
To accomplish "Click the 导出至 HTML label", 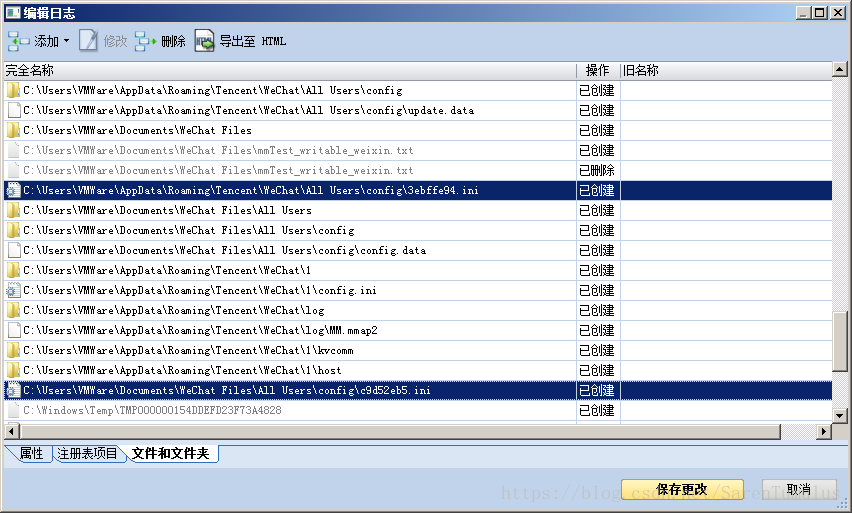I will (253, 41).
